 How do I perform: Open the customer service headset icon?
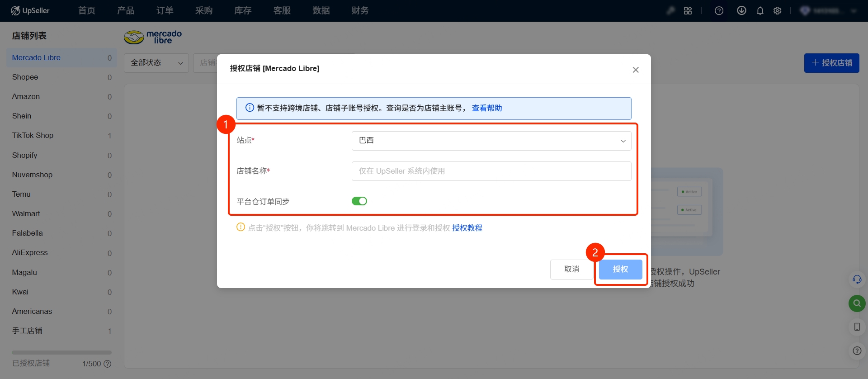click(x=857, y=280)
